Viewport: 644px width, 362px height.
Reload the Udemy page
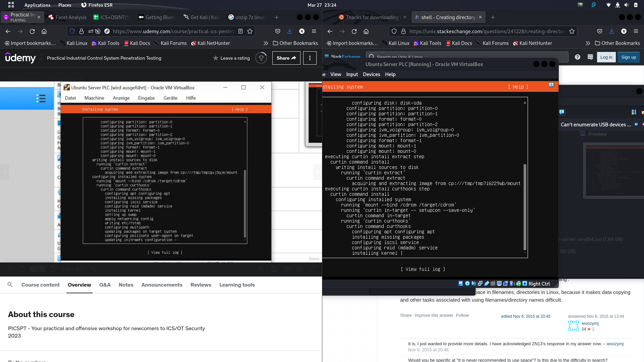pyautogui.click(x=32, y=31)
